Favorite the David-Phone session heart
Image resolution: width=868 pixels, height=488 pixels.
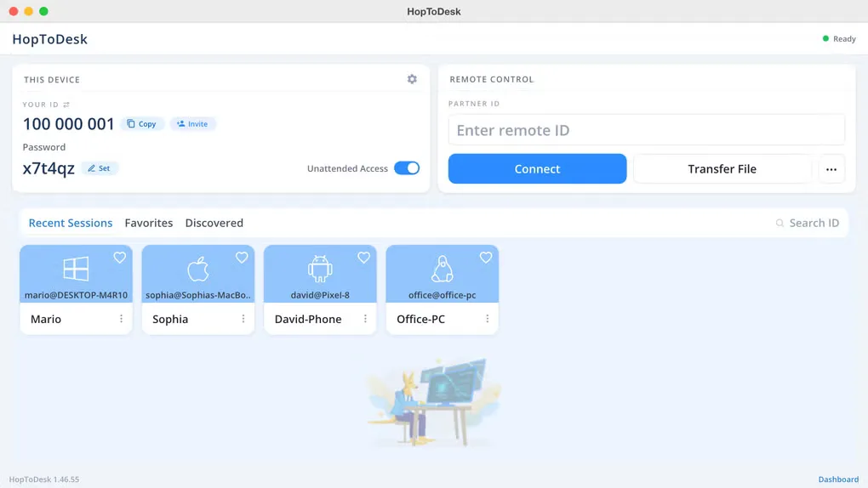(x=363, y=258)
